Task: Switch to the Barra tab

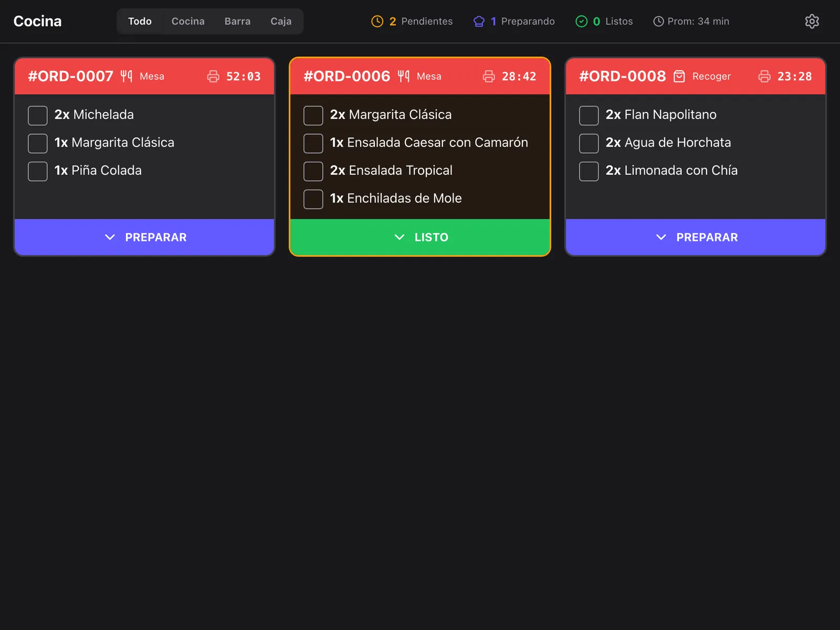Action: (237, 21)
